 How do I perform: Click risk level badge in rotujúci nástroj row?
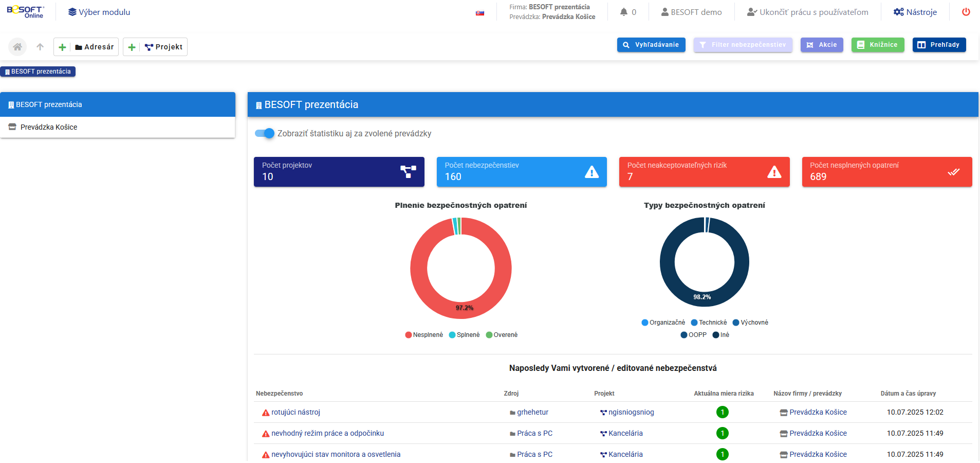click(x=723, y=412)
